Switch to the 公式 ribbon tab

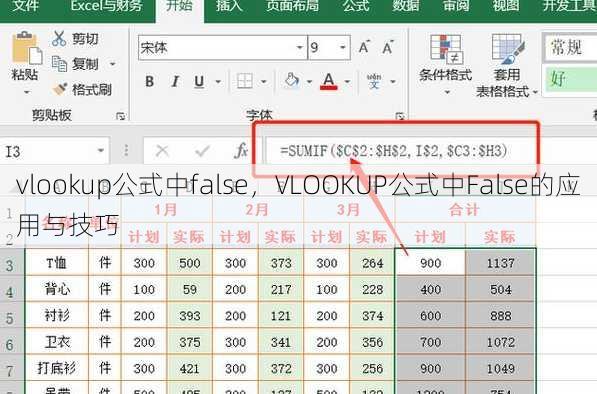[356, 5]
